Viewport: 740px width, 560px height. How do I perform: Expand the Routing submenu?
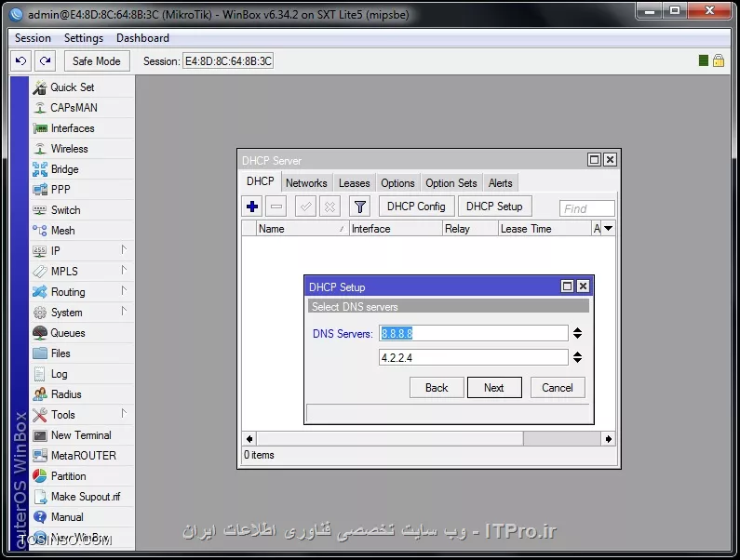click(x=124, y=290)
